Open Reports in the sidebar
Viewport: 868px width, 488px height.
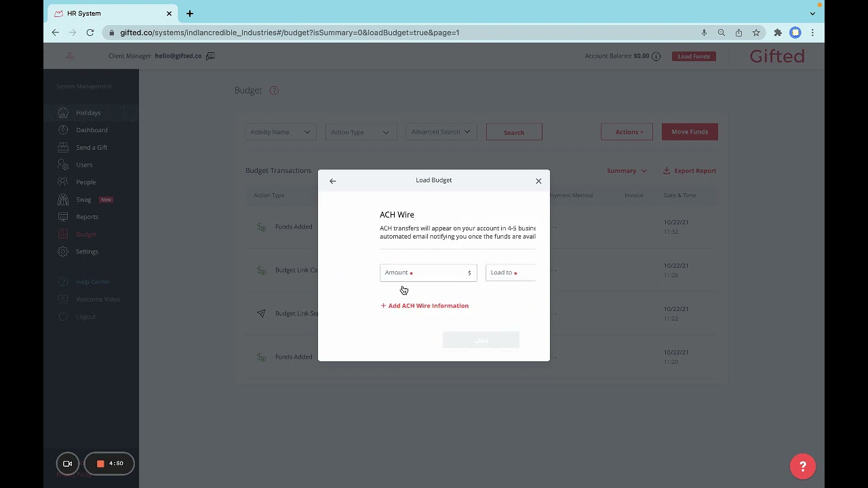click(87, 217)
